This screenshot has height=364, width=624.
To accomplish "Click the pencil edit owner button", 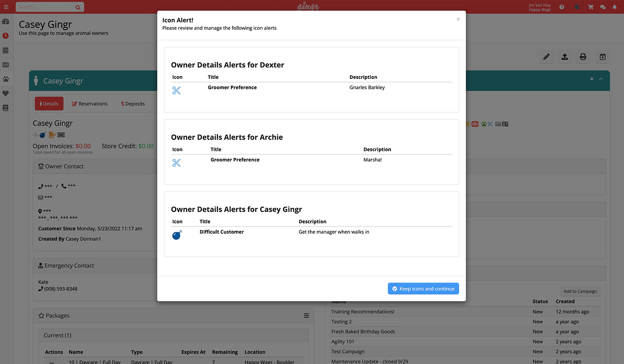I will coord(546,57).
